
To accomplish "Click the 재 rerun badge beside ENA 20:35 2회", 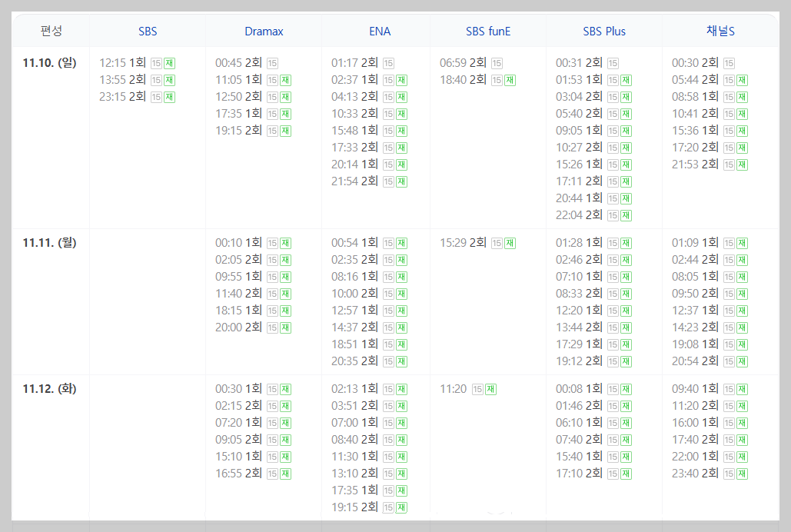I will click(401, 361).
